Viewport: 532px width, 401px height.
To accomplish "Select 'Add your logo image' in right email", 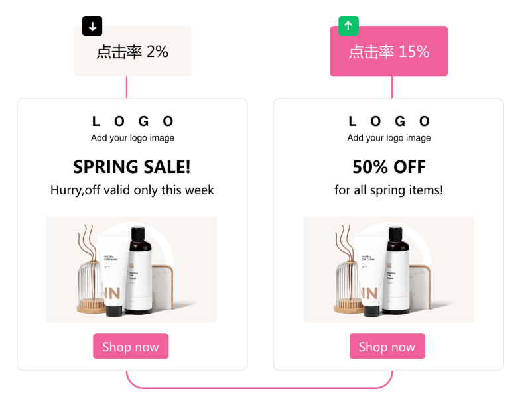I will [389, 138].
